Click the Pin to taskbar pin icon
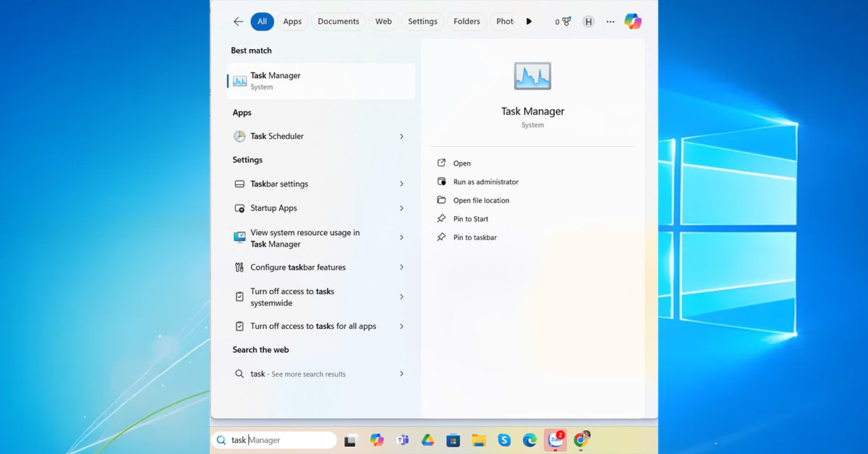Image resolution: width=868 pixels, height=454 pixels. [441, 237]
